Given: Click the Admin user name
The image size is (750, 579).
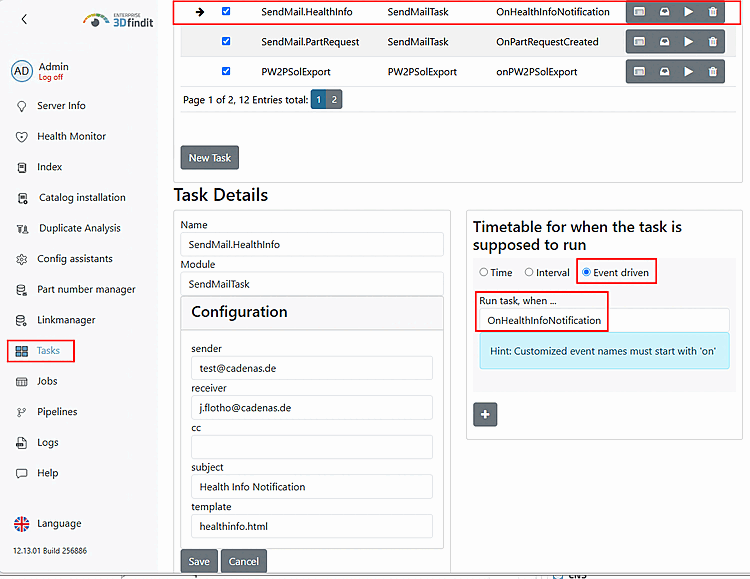Looking at the screenshot, I should coord(54,67).
